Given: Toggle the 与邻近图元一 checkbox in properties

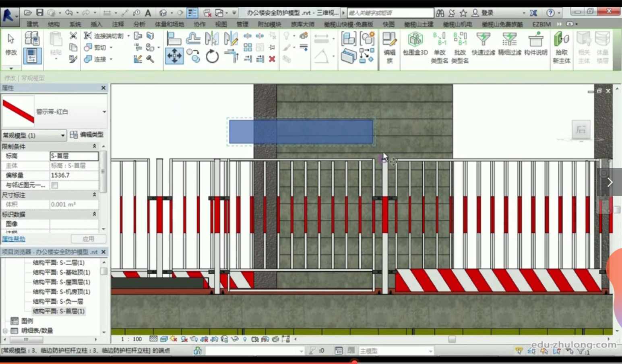Looking at the screenshot, I should coord(55,185).
